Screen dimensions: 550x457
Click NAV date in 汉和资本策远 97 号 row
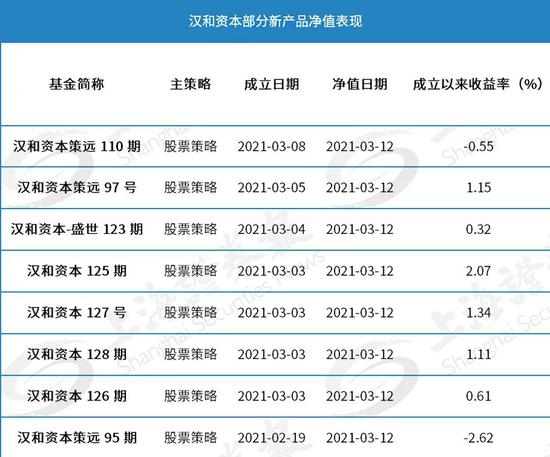tap(360, 188)
